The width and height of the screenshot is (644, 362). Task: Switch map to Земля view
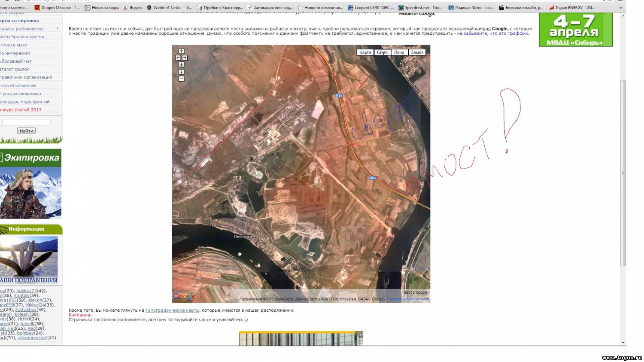(417, 52)
